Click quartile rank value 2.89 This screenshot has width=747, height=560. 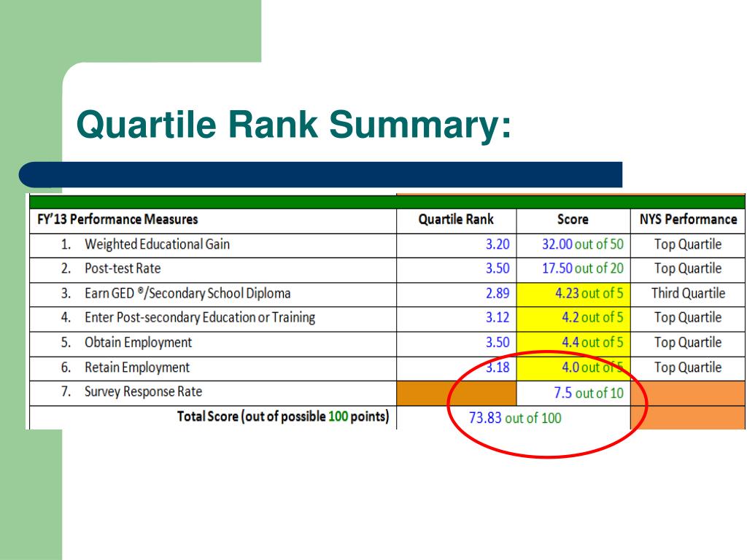point(498,293)
